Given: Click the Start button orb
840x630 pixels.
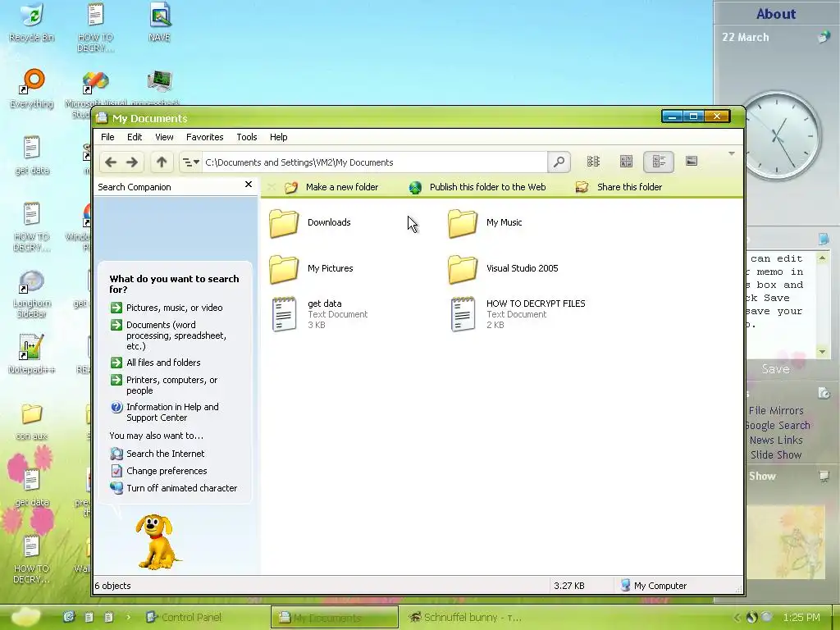Looking at the screenshot, I should [x=25, y=617].
